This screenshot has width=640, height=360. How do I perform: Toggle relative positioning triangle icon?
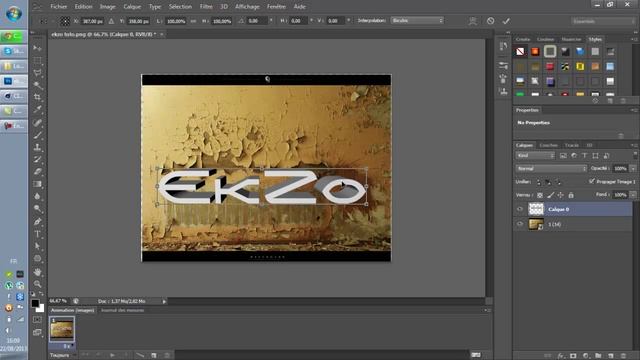click(x=111, y=21)
